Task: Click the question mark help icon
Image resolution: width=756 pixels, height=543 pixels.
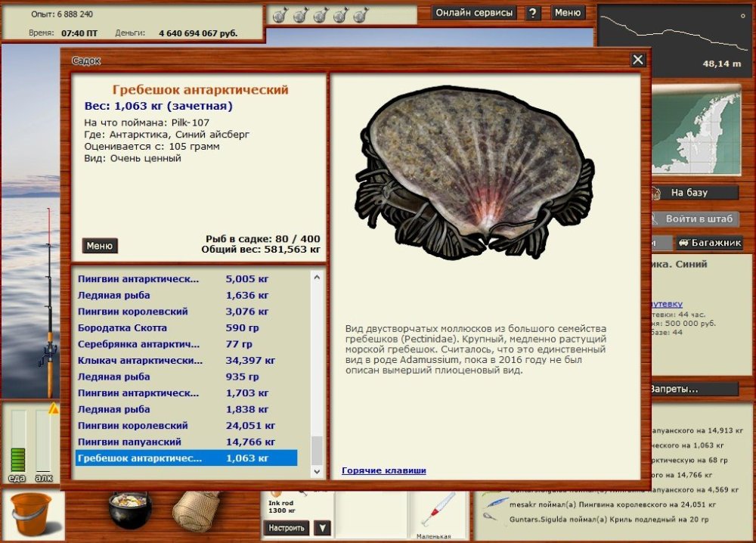Action: [534, 12]
